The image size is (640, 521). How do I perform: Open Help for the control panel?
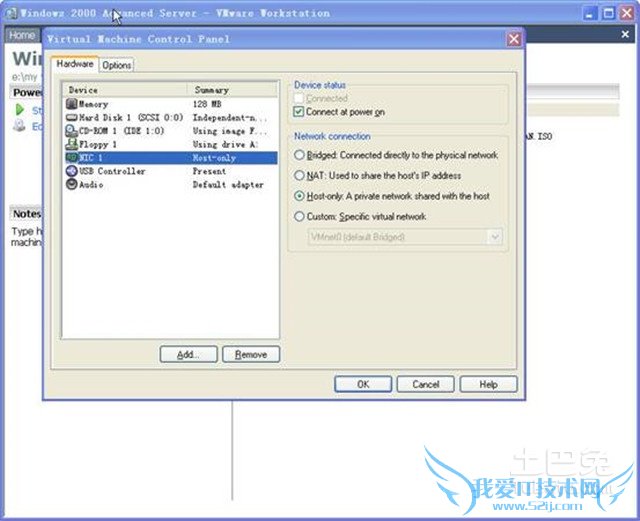489,384
